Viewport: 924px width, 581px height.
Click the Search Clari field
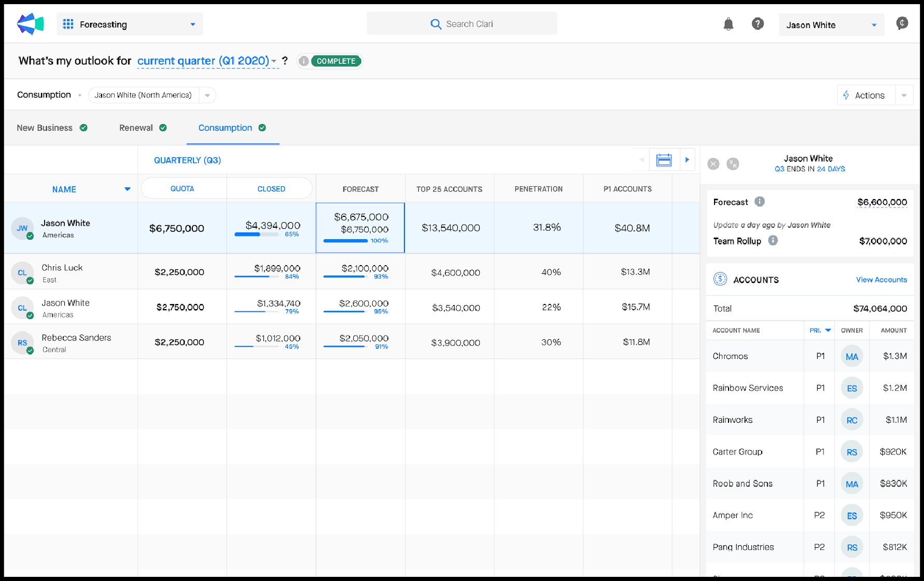point(461,24)
